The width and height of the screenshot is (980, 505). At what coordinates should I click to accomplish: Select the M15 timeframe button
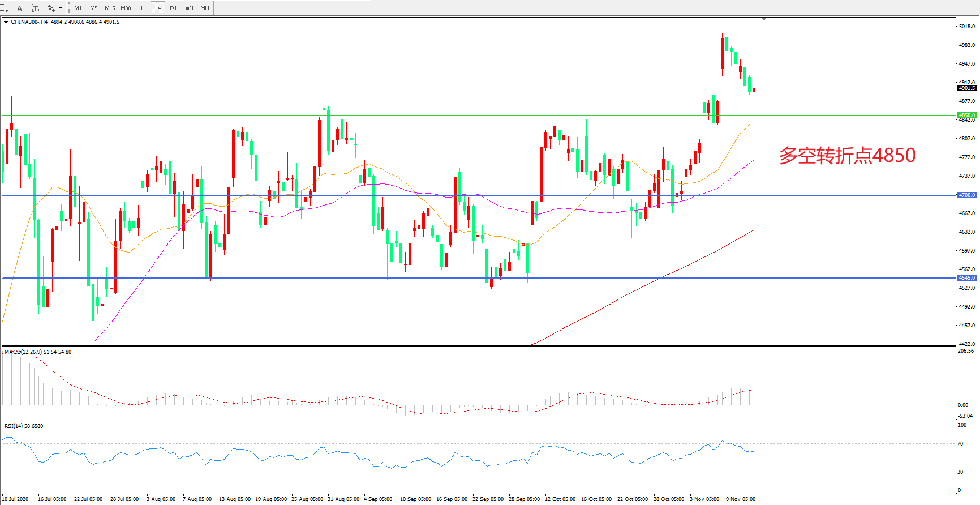coord(110,8)
